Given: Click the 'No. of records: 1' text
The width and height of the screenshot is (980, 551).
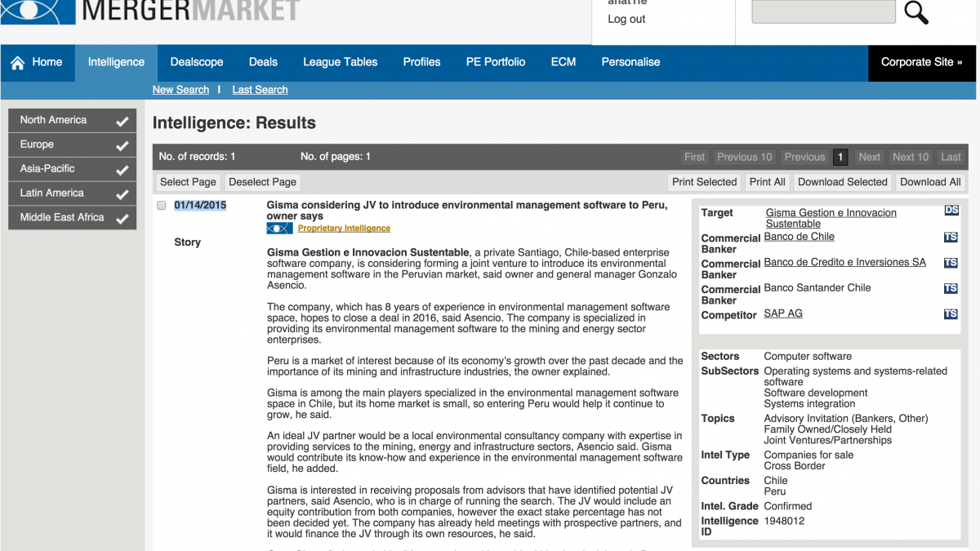Looking at the screenshot, I should pos(197,157).
